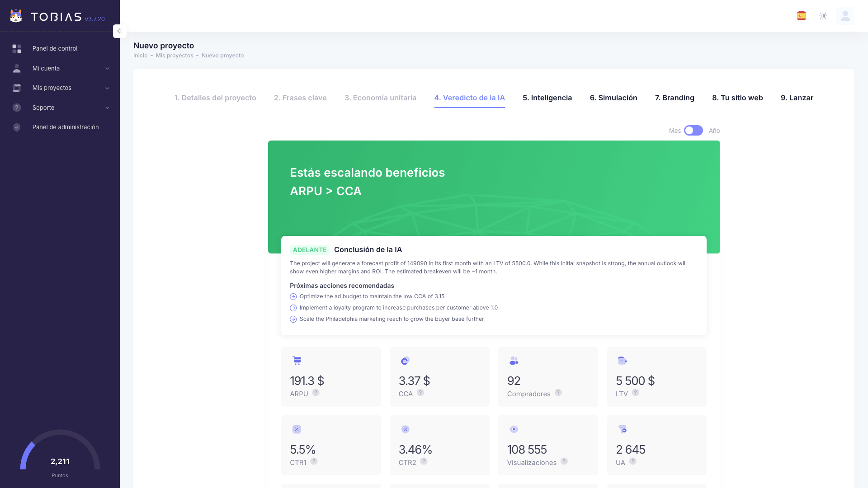The height and width of the screenshot is (488, 868).
Task: Click the CCA card icon
Action: (405, 361)
